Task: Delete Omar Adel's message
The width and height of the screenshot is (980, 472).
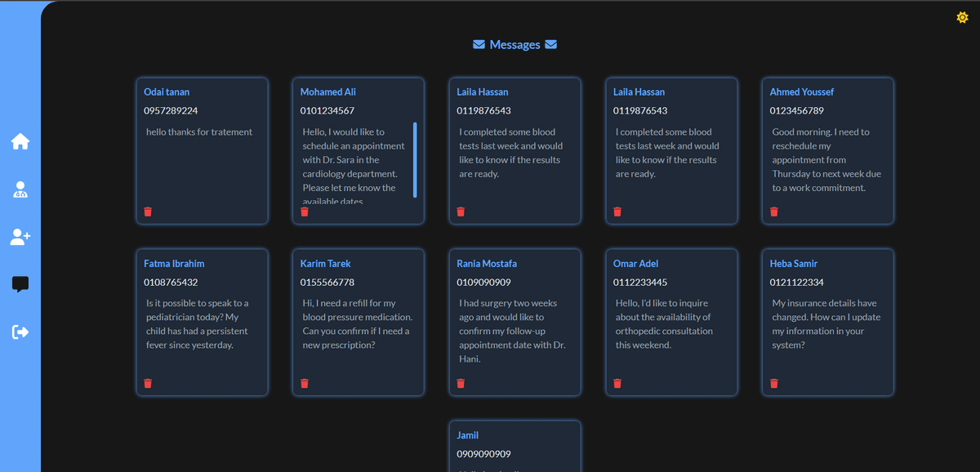Action: [x=617, y=383]
